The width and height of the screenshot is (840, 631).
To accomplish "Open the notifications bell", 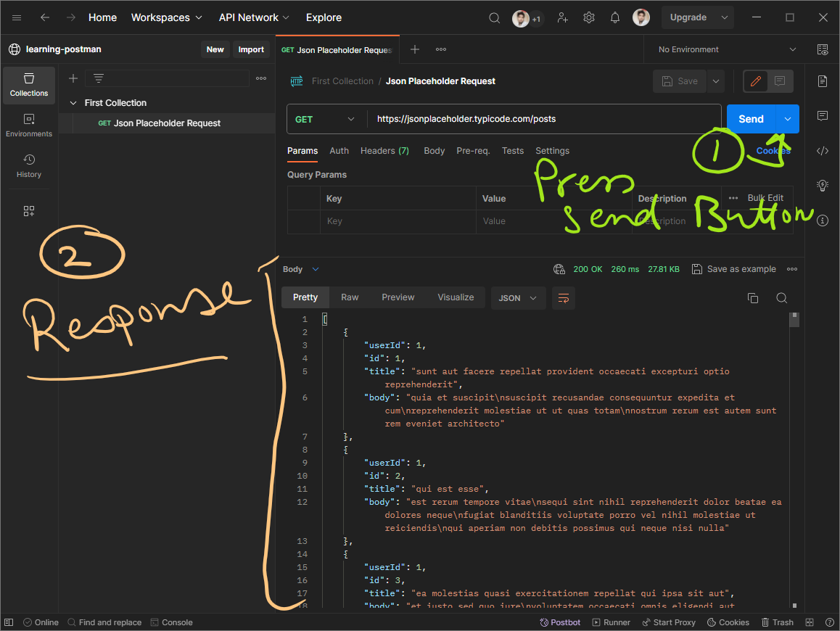I will (x=615, y=17).
